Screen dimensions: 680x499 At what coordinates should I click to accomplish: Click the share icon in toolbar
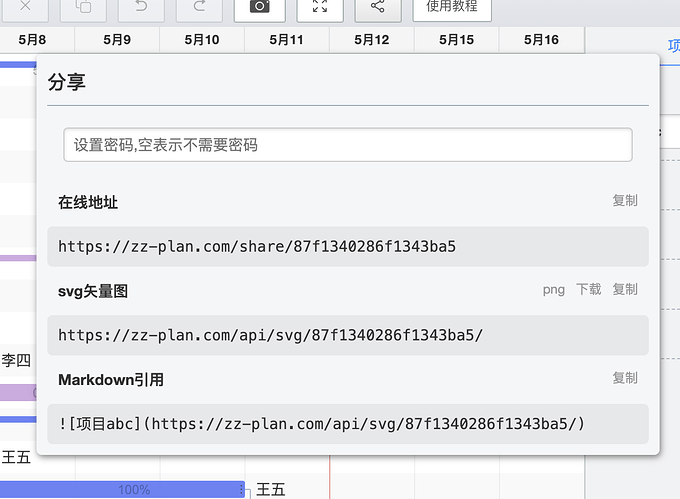[x=378, y=7]
